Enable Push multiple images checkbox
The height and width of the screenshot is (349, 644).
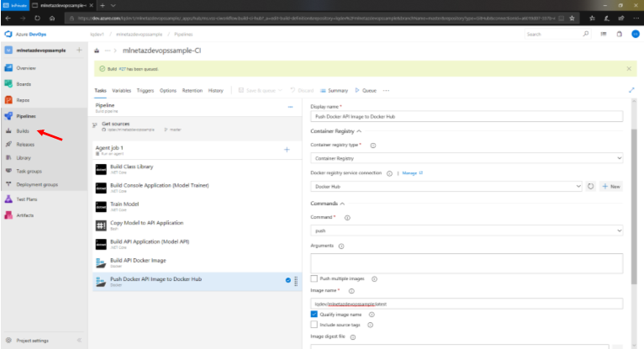(x=314, y=278)
